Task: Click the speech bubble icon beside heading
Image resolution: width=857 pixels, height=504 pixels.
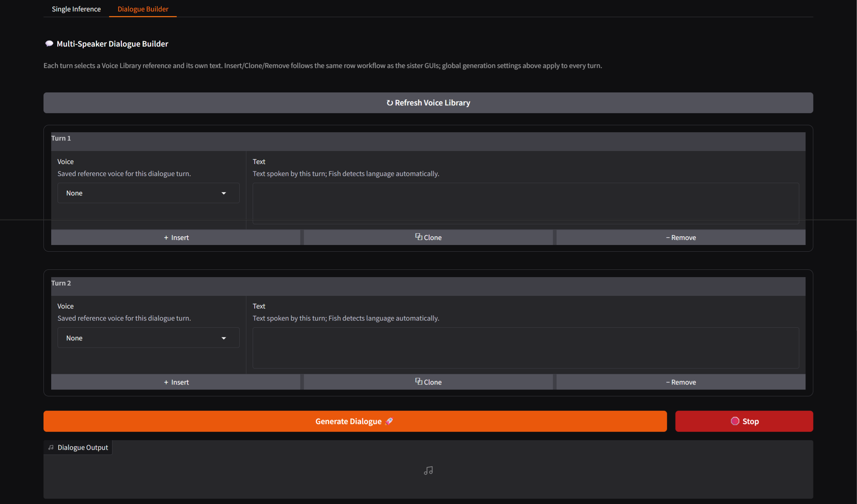Action: point(49,44)
